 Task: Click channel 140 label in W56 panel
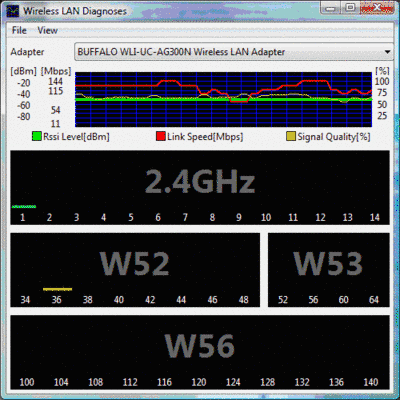coord(371,382)
